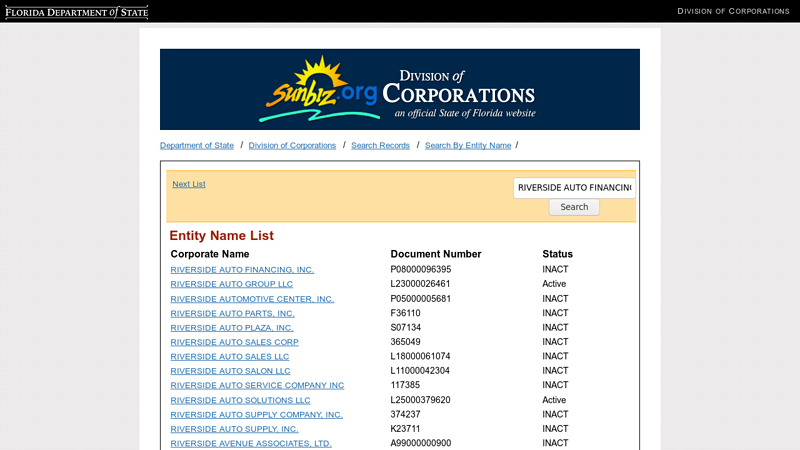800x450 pixels.
Task: Open RIVERSIDE AUTO PLAZA, INC. record
Action: 232,328
